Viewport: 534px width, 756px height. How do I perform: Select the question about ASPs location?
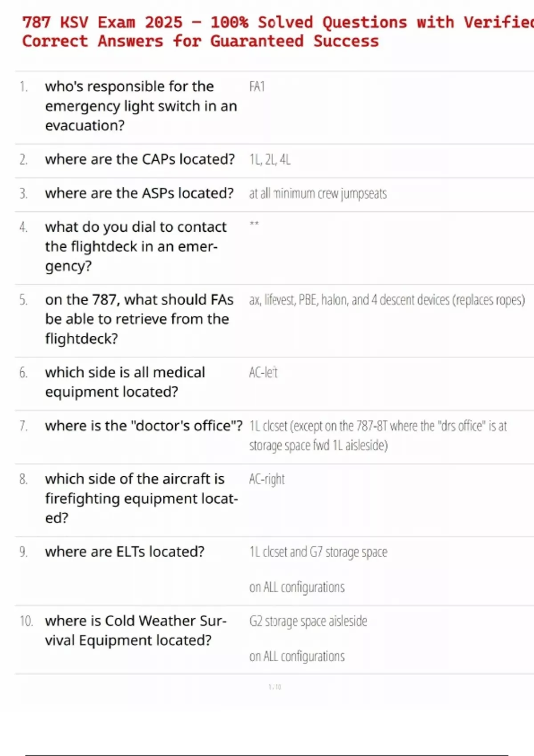(139, 193)
